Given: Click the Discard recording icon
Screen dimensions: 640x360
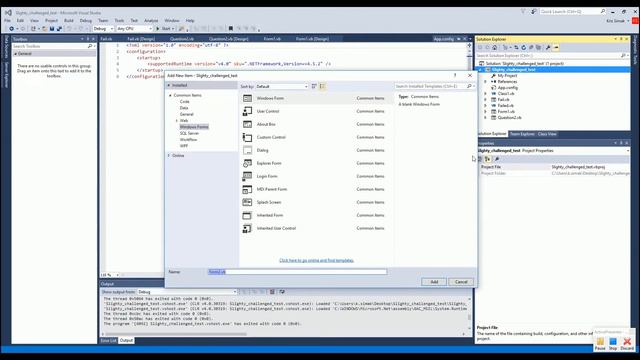Looking at the screenshot, I should pos(627,343).
